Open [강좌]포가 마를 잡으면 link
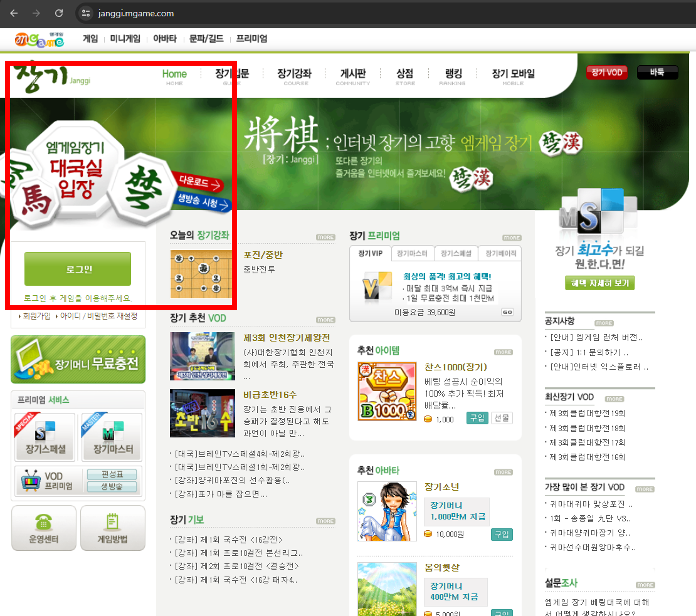The height and width of the screenshot is (616, 696). (x=221, y=494)
